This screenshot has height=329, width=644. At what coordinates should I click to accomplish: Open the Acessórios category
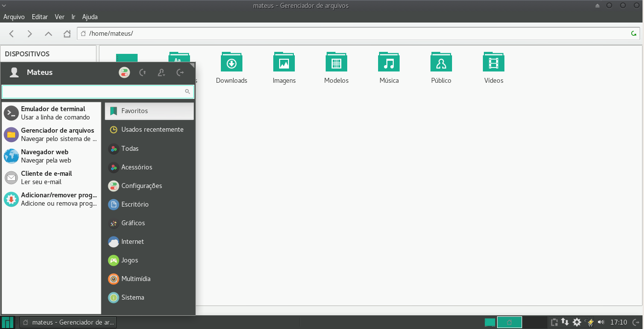tap(149, 167)
